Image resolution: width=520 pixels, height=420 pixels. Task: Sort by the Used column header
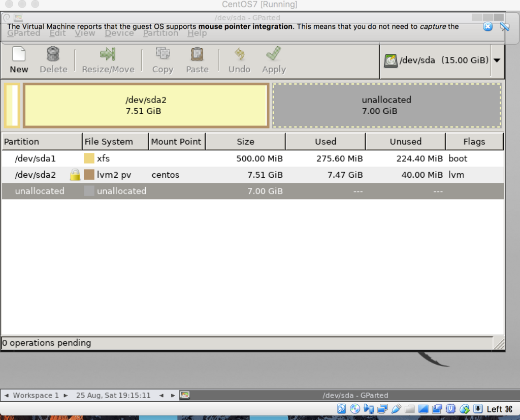326,142
